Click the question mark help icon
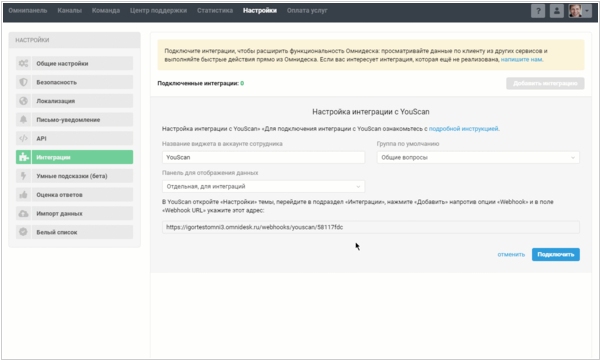Screen dimensions: 600x360 [x=538, y=11]
